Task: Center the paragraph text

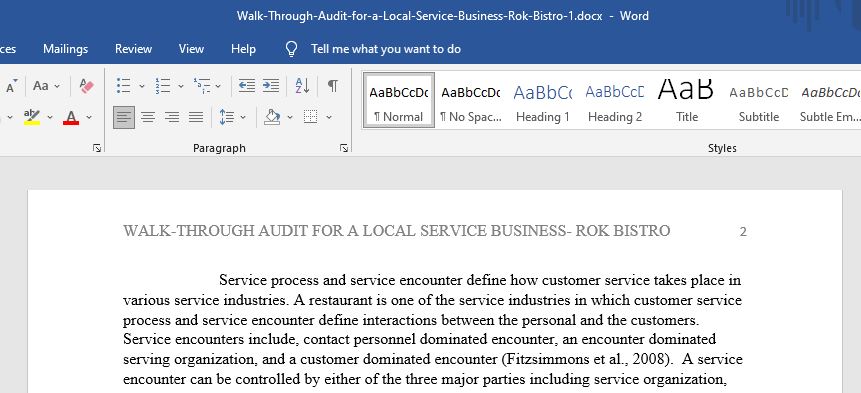Action: point(148,117)
